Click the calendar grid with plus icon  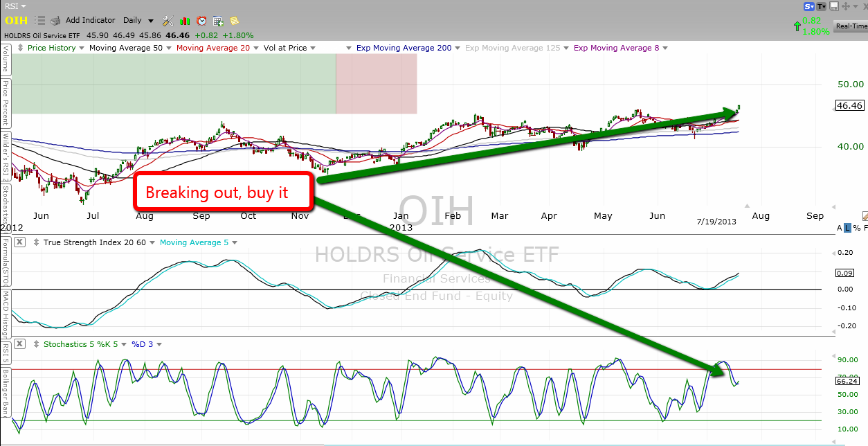218,21
